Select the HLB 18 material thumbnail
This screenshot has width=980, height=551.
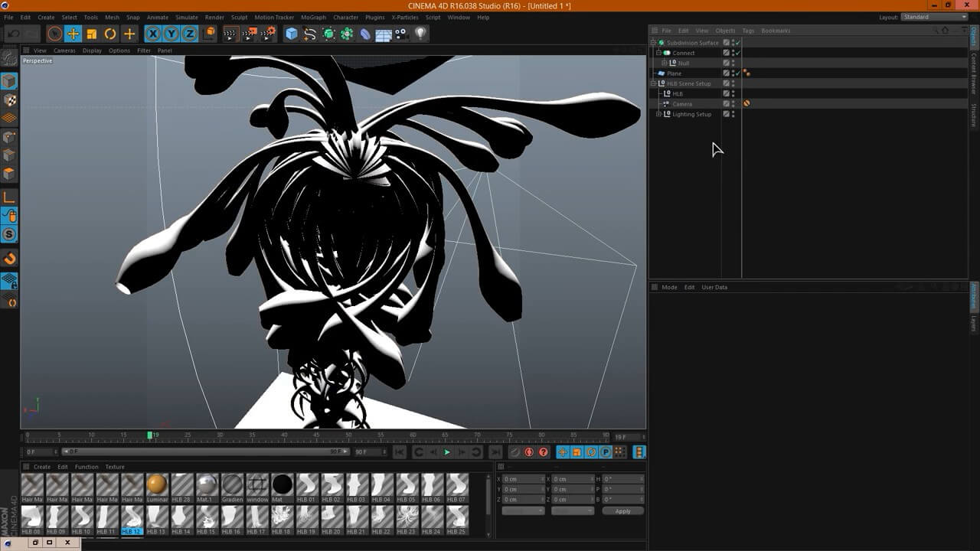click(x=282, y=517)
